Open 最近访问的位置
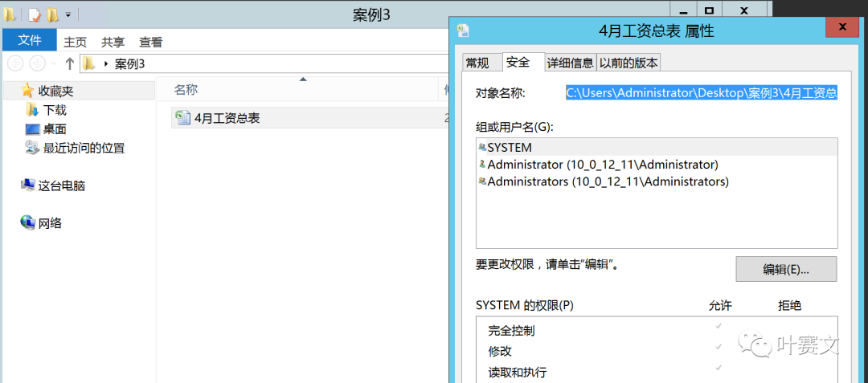The height and width of the screenshot is (383, 868). pos(84,148)
